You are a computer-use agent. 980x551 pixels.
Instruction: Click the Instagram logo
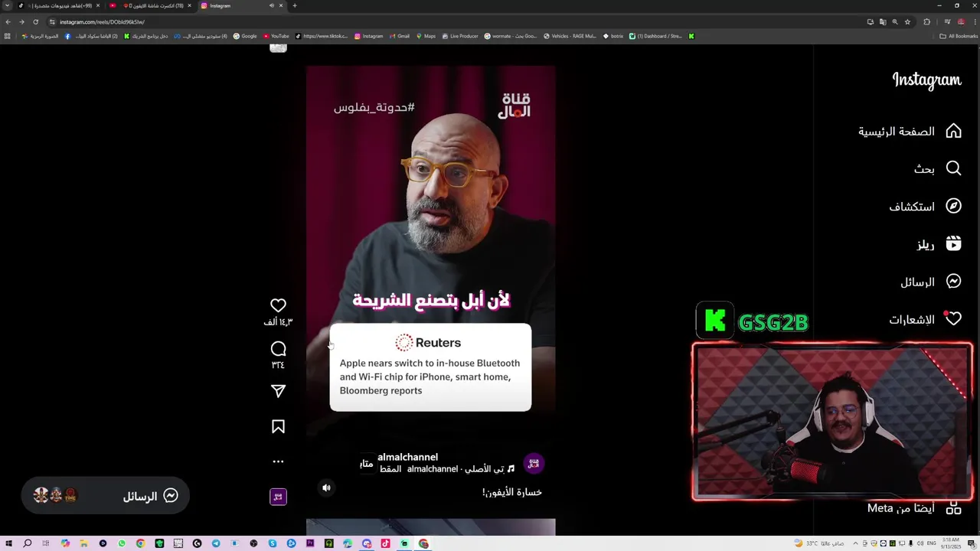[926, 80]
